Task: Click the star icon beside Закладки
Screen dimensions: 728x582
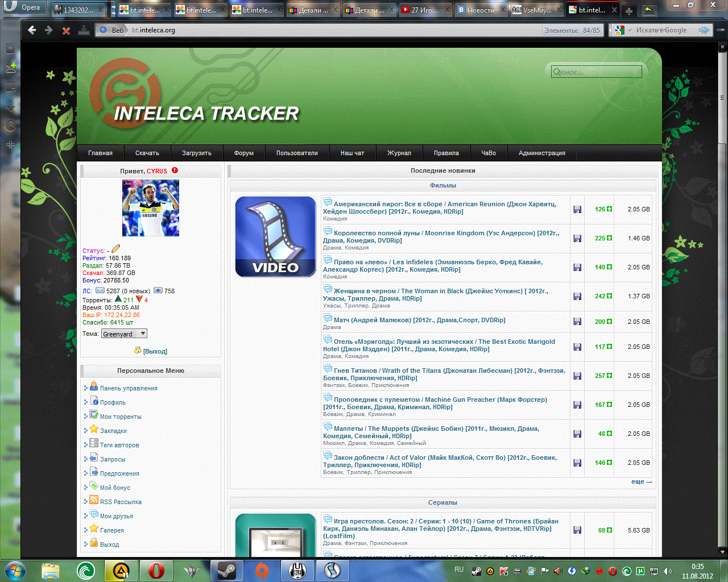Action: 94,429
